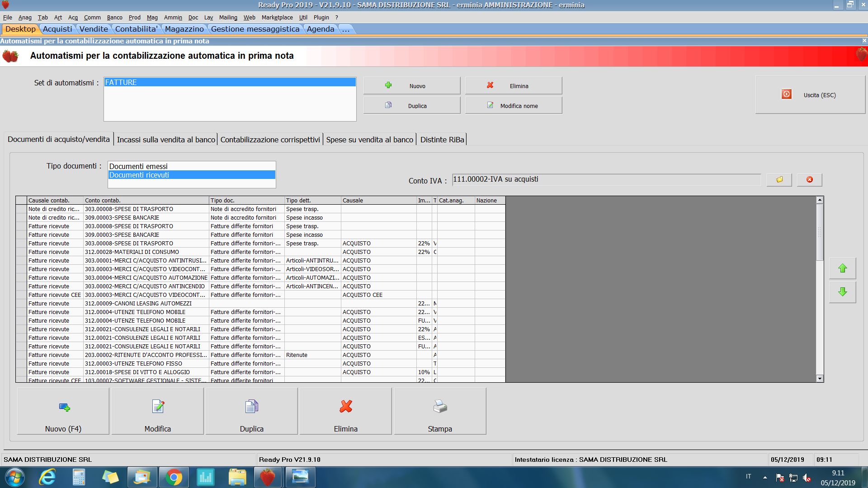The height and width of the screenshot is (488, 868).
Task: Click Elimina bottom button
Action: 346,411
